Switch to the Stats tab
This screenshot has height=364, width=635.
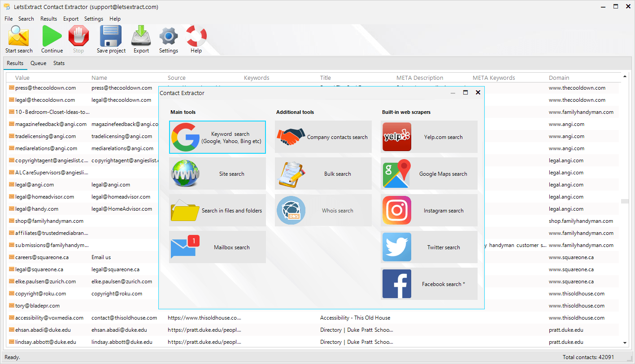tap(59, 63)
